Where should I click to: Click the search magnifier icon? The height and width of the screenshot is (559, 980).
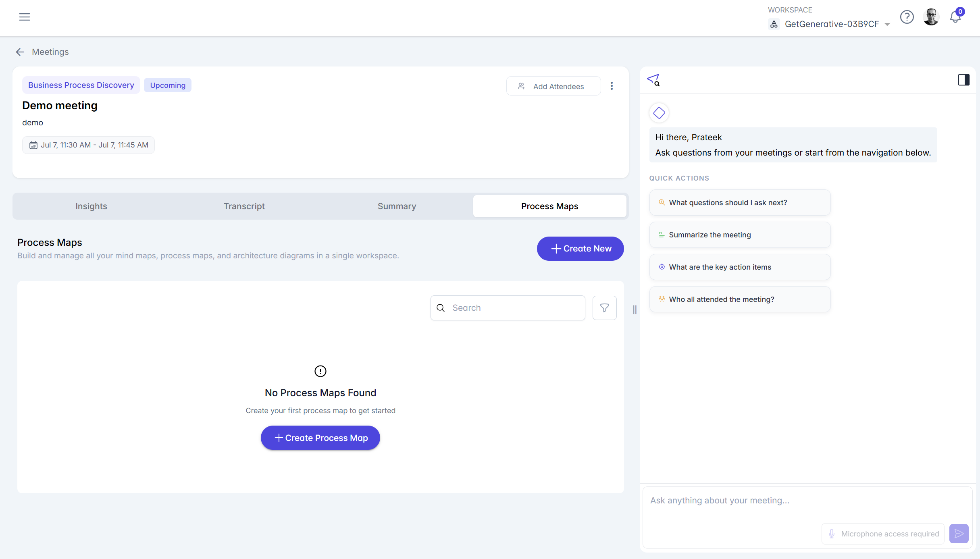tap(441, 308)
